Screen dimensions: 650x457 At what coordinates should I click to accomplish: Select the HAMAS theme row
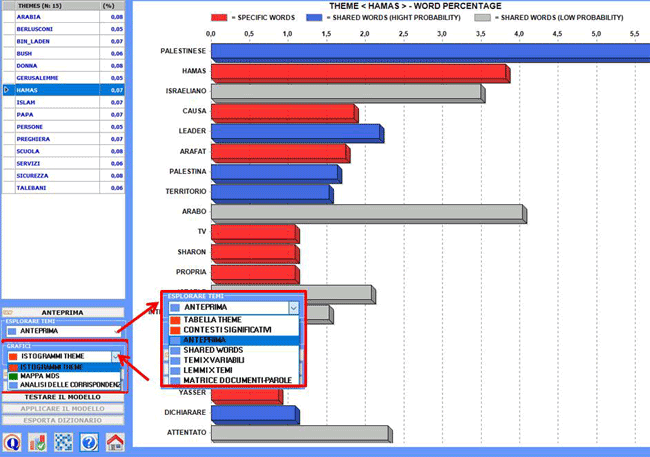[x=63, y=90]
